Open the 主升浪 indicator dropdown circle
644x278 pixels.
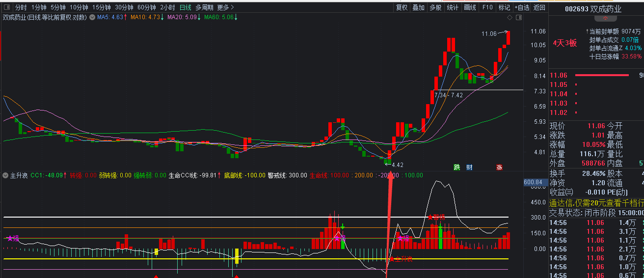click(5, 175)
